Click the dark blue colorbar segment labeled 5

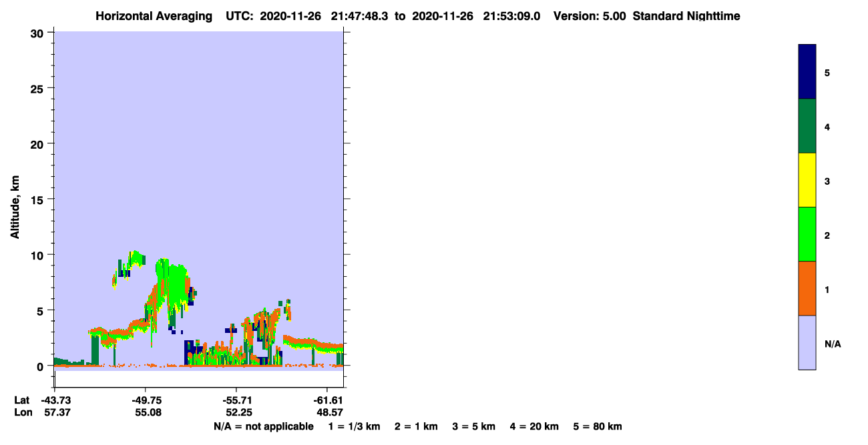pyautogui.click(x=807, y=72)
